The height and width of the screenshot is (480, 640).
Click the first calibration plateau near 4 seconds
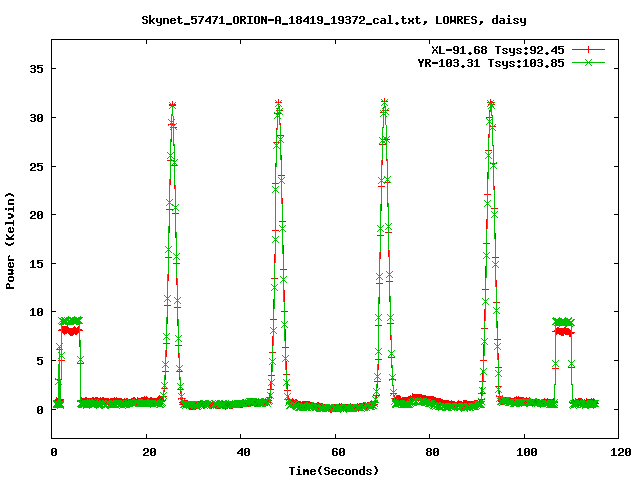[71, 326]
